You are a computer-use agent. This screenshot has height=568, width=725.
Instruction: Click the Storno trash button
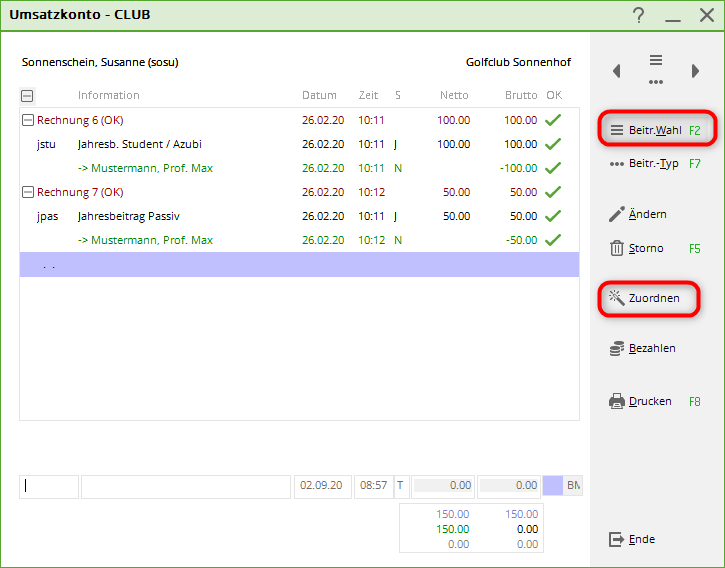tap(639, 248)
